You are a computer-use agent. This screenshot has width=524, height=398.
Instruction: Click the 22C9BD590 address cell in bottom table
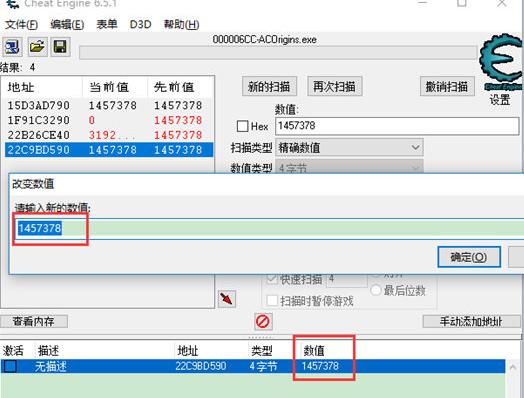201,366
